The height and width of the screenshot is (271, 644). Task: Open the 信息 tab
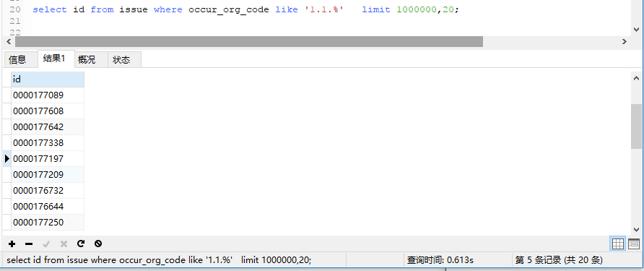pyautogui.click(x=17, y=60)
